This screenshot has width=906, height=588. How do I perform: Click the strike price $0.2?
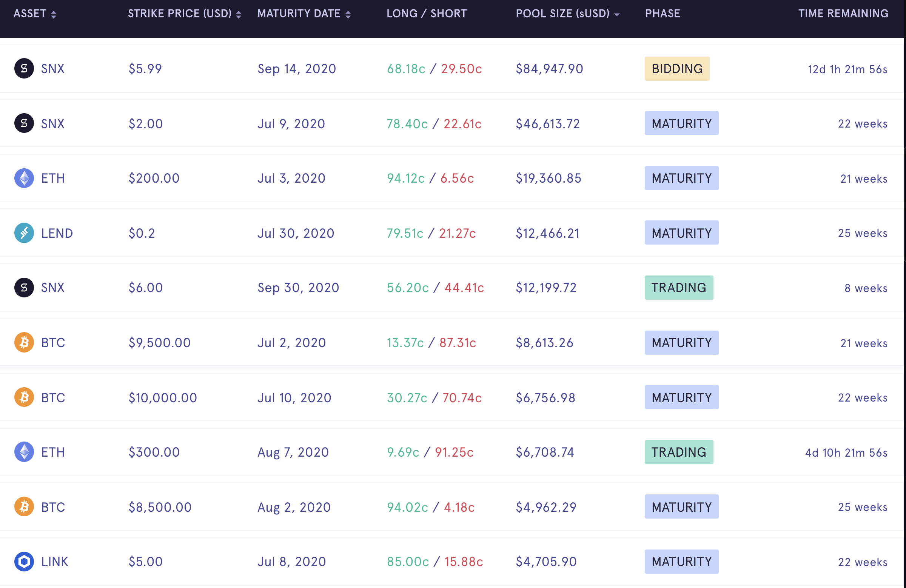point(142,233)
